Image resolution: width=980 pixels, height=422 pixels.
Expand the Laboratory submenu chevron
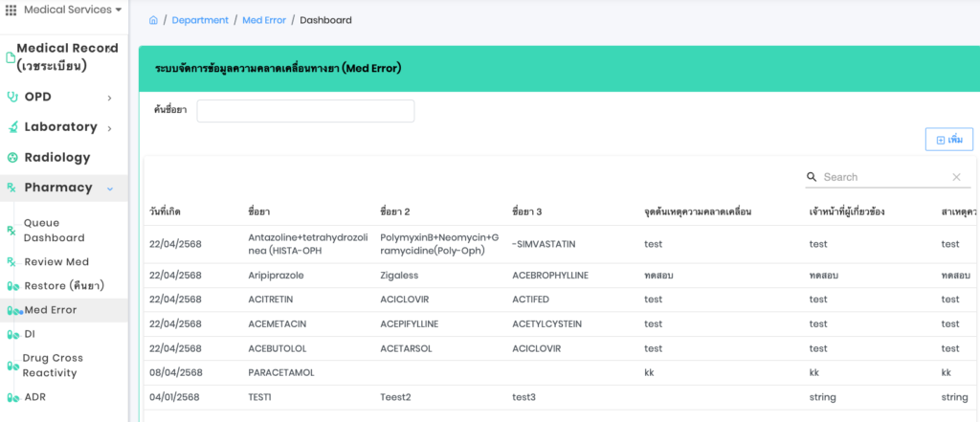[110, 128]
